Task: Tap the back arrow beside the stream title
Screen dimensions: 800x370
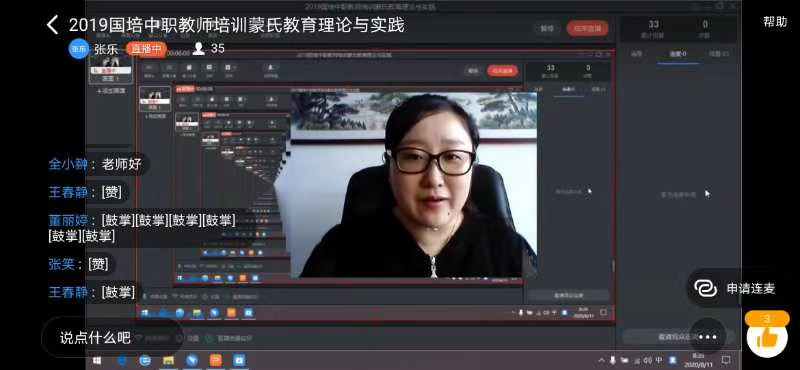Action: click(53, 24)
